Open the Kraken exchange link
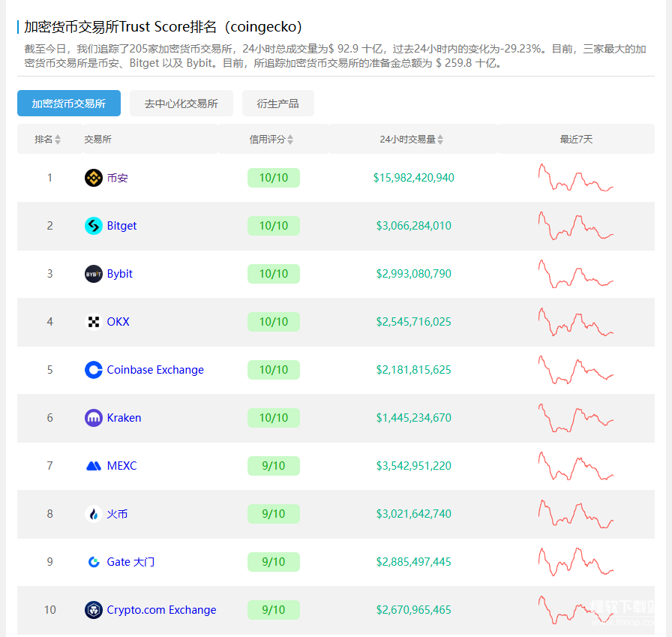This screenshot has width=672, height=637. coord(124,418)
